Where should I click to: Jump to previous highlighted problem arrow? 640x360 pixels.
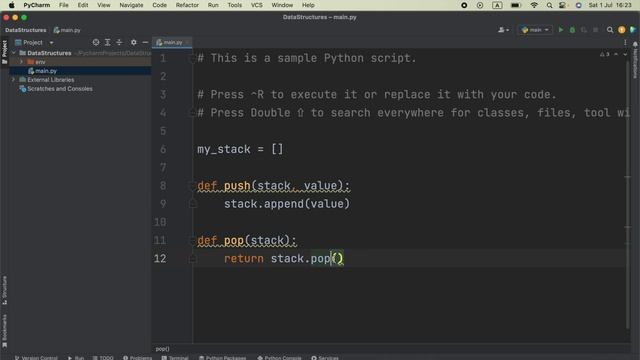pos(616,54)
